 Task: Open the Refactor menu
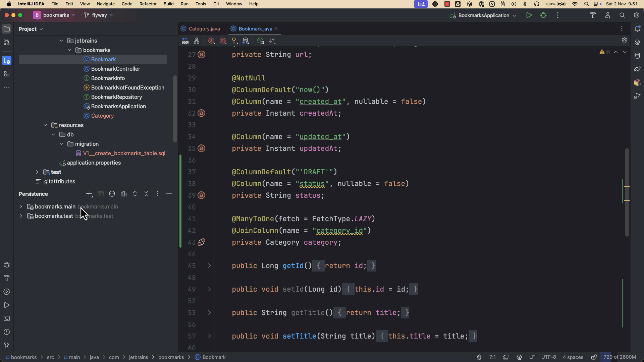(148, 4)
